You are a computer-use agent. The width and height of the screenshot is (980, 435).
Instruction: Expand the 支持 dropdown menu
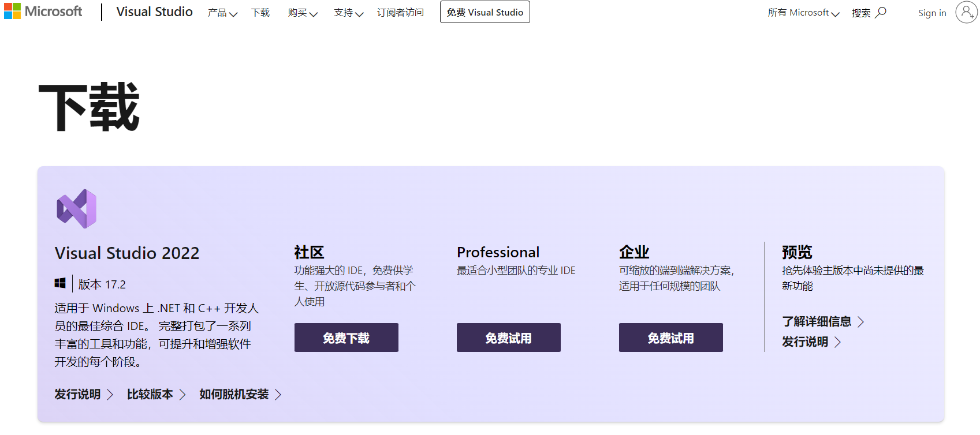348,13
